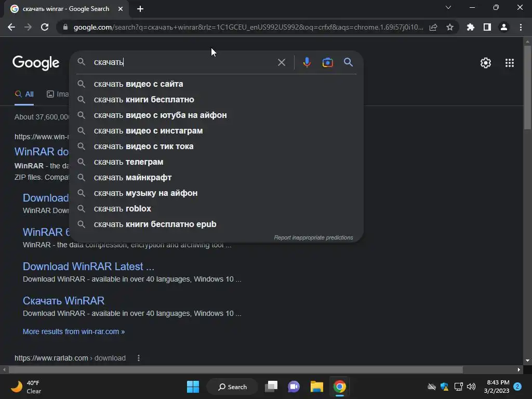Image resolution: width=532 pixels, height=399 pixels.
Task: Open the Windows Security tray icon
Action: (445, 387)
